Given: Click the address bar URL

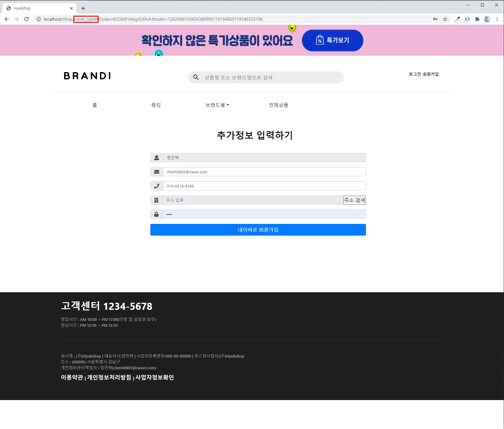Looking at the screenshot, I should coord(153,19).
